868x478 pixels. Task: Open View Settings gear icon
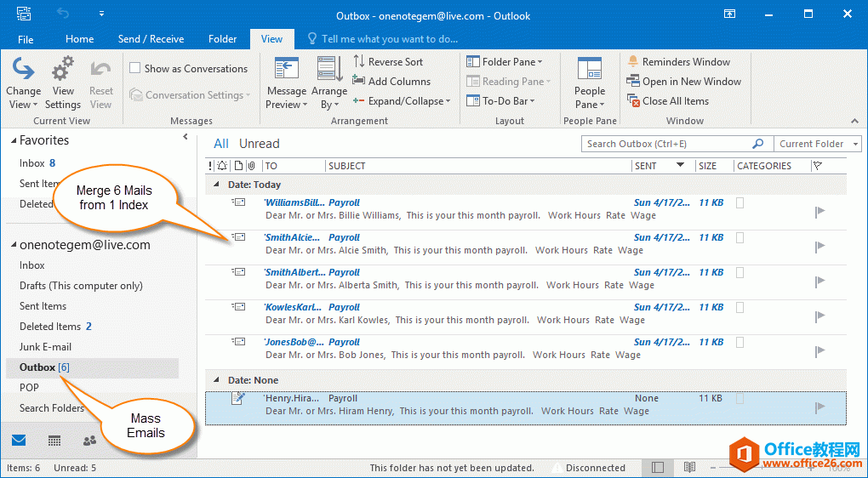(63, 68)
